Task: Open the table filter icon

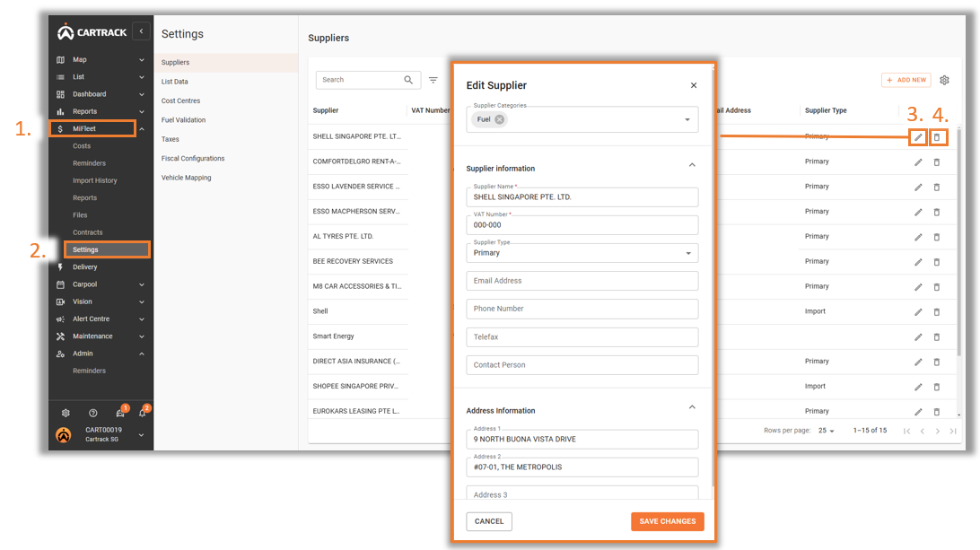Action: click(x=433, y=80)
